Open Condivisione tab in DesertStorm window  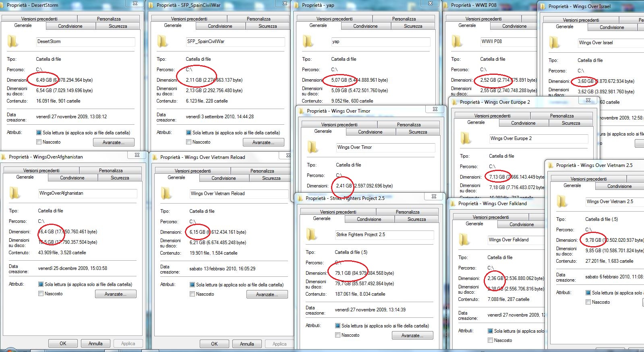[x=70, y=26]
